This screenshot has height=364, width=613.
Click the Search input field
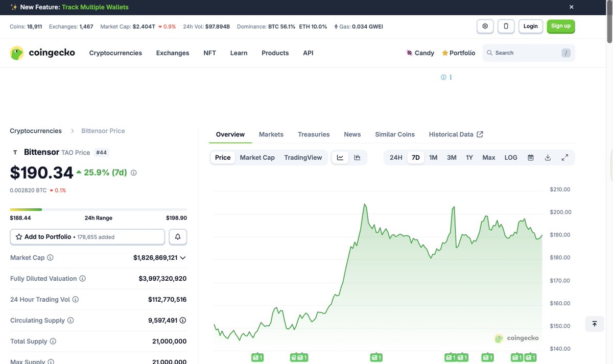click(x=529, y=53)
